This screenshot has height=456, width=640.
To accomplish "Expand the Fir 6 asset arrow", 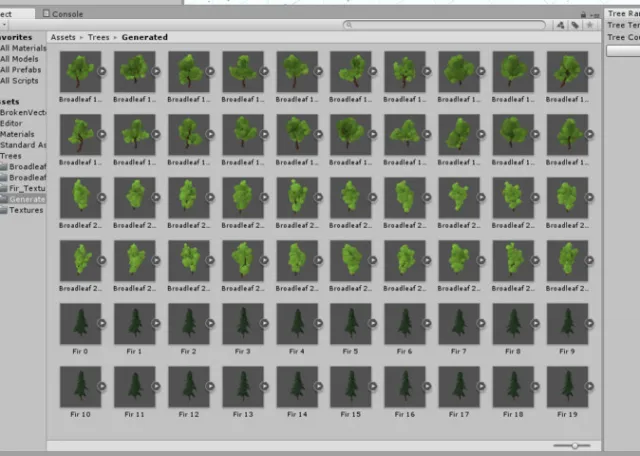I will [427, 323].
